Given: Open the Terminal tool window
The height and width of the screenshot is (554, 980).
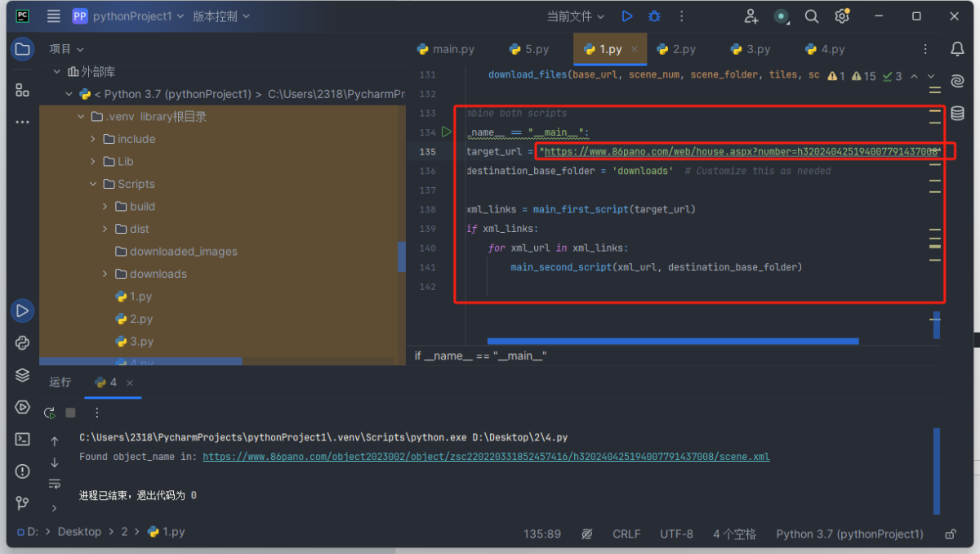Looking at the screenshot, I should [x=22, y=440].
